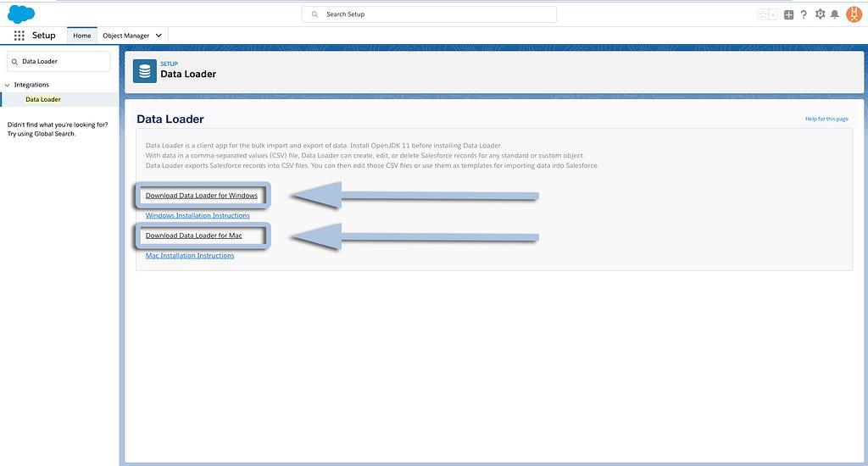Collapse the Integrations tree section
Image resolution: width=868 pixels, height=466 pixels.
(8, 85)
